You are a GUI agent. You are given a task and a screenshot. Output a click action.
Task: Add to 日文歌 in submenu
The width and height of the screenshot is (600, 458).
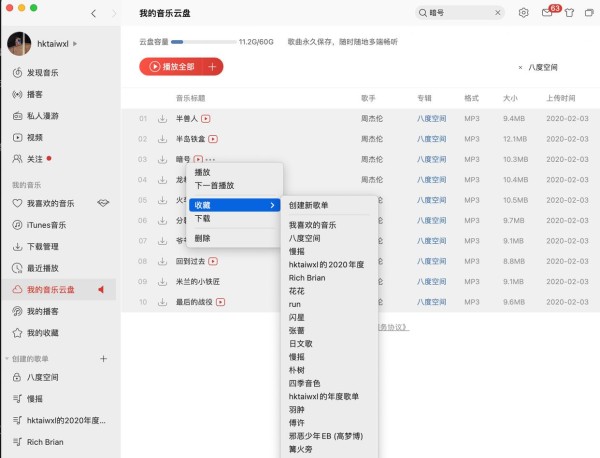point(300,344)
